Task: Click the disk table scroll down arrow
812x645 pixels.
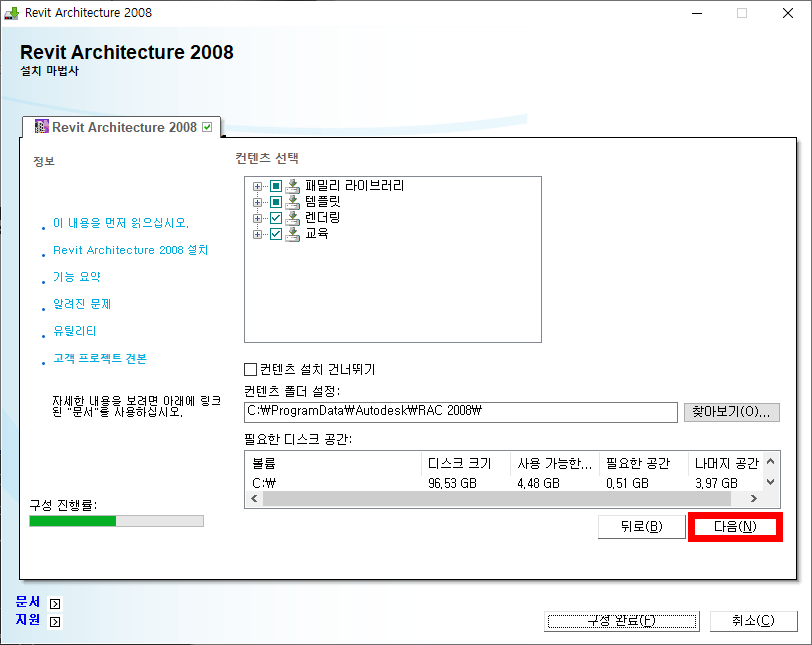Action: coord(771,482)
